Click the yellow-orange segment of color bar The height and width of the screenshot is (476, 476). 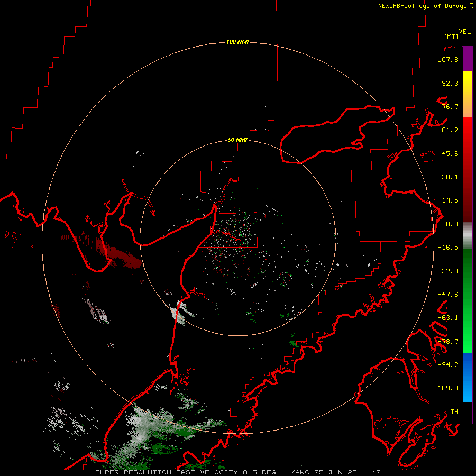point(467,94)
